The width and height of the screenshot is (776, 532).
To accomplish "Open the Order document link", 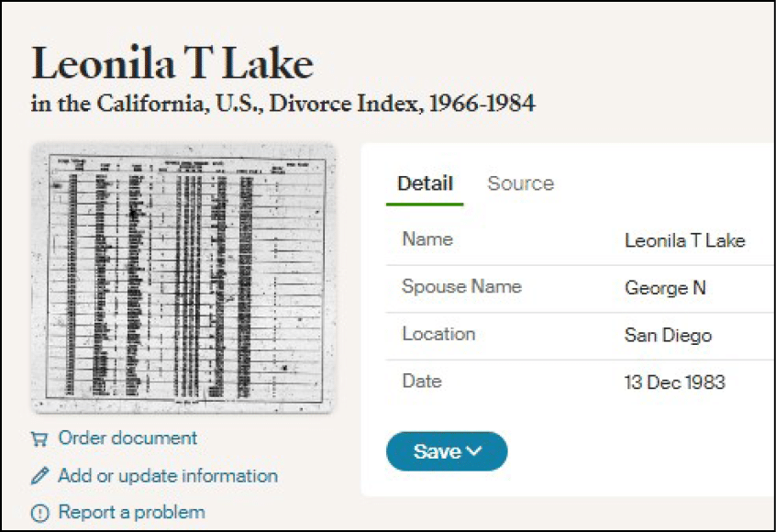I will coord(127,438).
